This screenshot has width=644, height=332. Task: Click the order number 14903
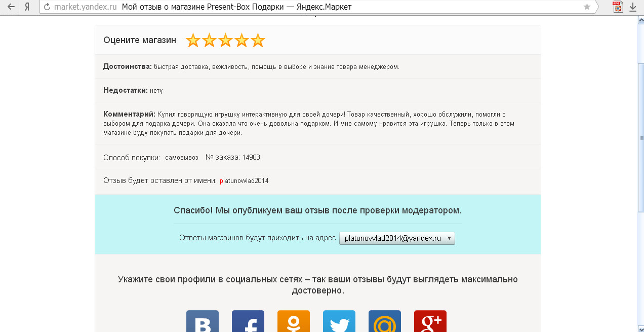click(251, 158)
